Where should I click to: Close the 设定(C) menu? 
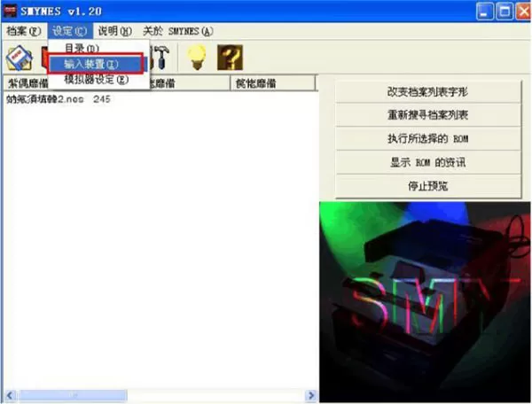[69, 31]
